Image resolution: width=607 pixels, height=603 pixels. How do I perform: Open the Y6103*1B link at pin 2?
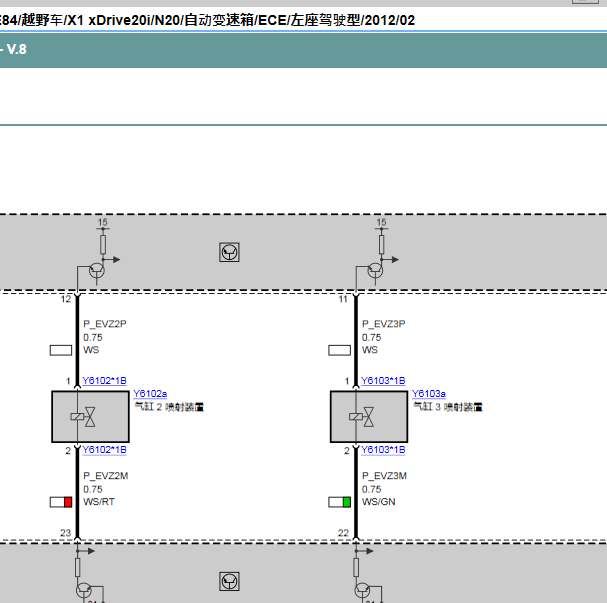click(x=383, y=450)
